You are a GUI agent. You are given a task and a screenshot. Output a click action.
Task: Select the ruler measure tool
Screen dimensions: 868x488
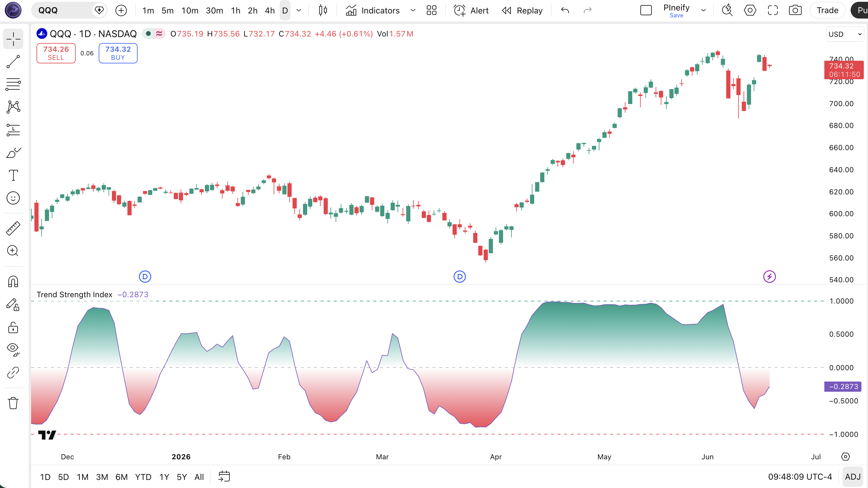coord(13,228)
